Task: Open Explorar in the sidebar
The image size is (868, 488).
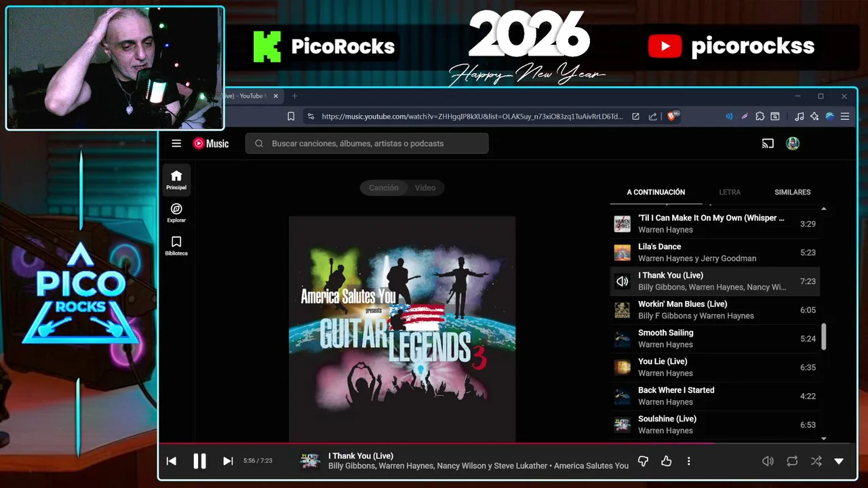Action: coord(176,213)
